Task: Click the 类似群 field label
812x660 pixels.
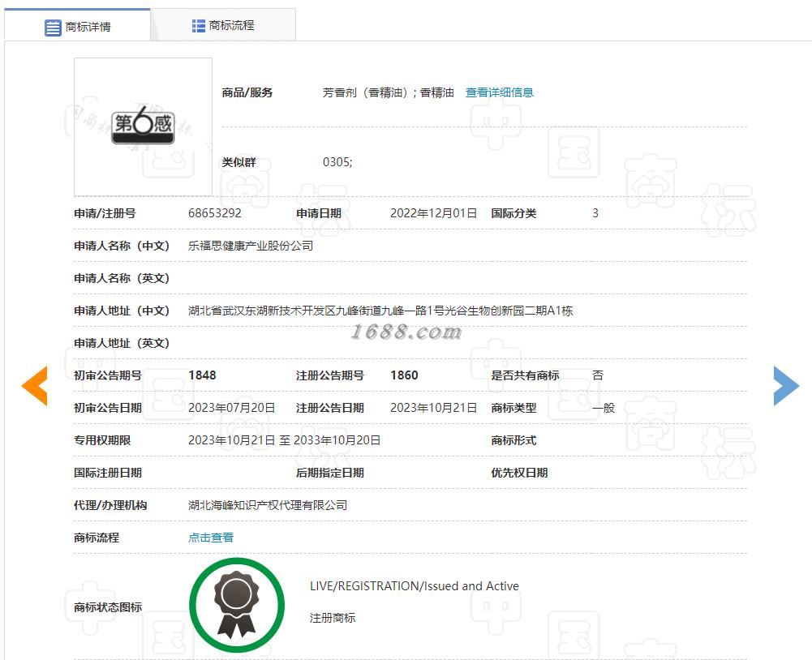Action: (238, 162)
